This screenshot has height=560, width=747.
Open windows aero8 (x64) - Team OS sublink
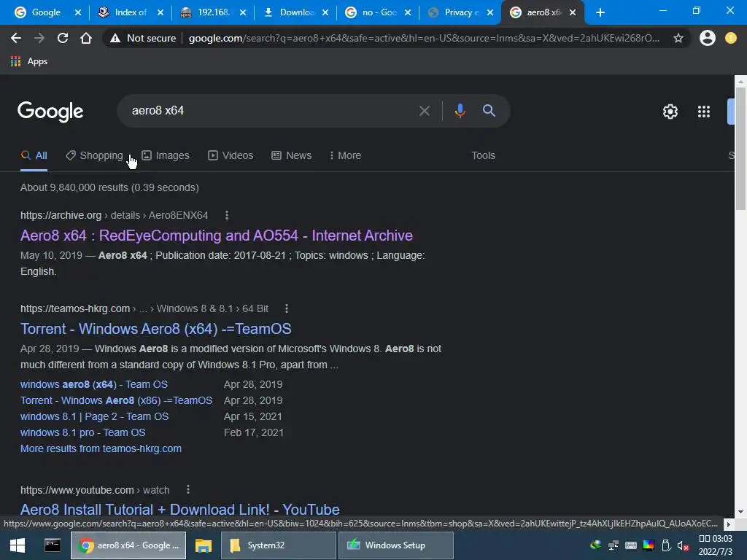coord(94,384)
